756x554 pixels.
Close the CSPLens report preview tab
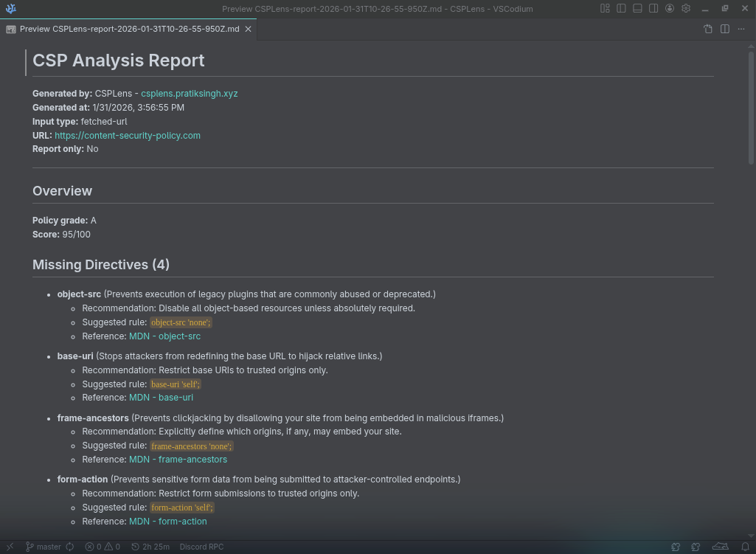[249, 29]
